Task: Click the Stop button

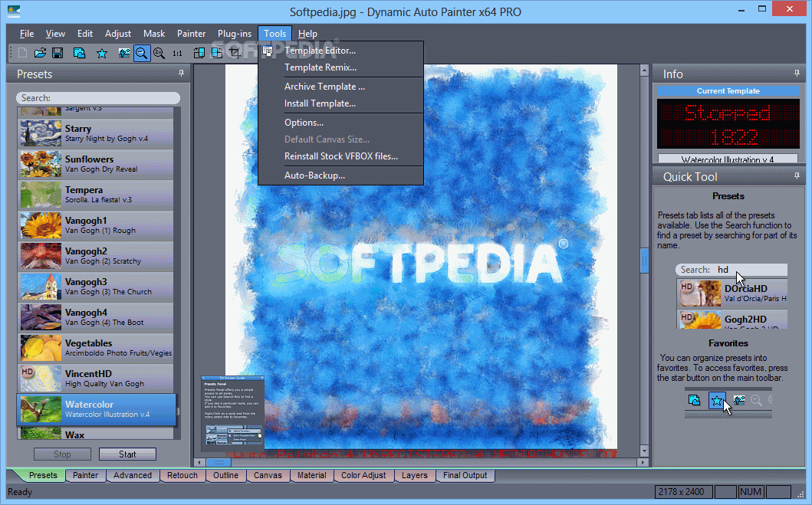Action: 62,454
